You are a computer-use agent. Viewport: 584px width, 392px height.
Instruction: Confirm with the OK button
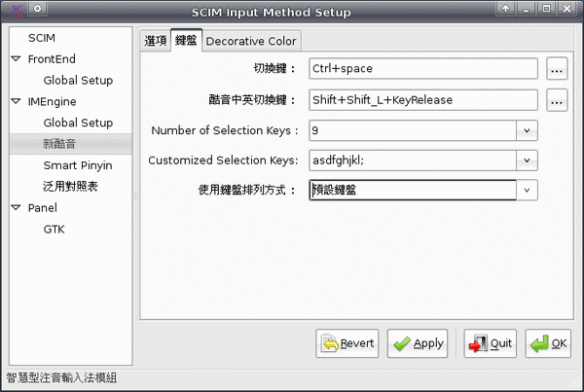point(548,343)
